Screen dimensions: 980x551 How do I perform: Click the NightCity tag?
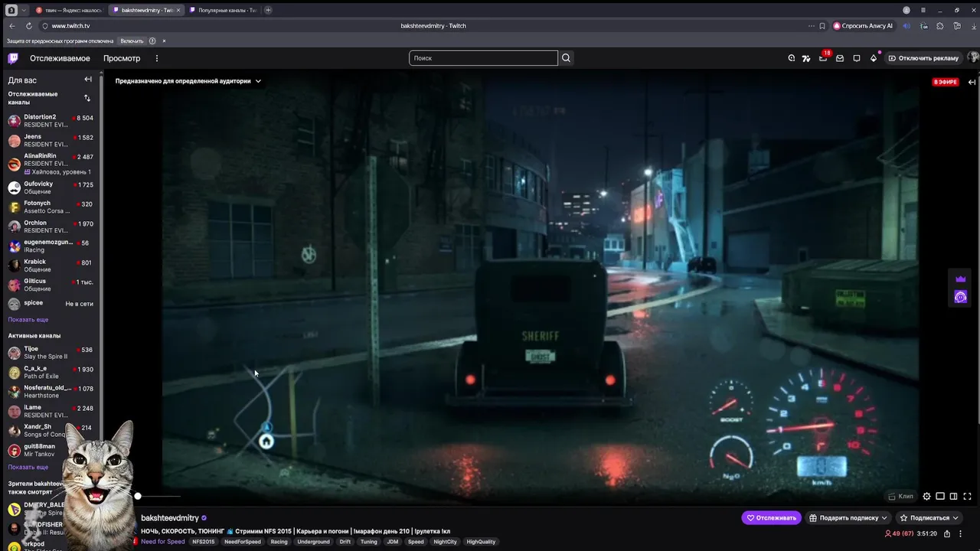pyautogui.click(x=445, y=542)
